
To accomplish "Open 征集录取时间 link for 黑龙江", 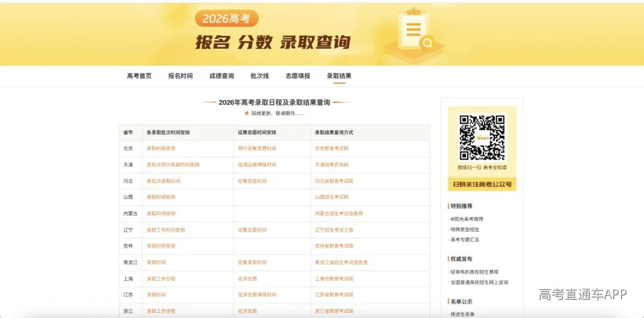I will (252, 262).
